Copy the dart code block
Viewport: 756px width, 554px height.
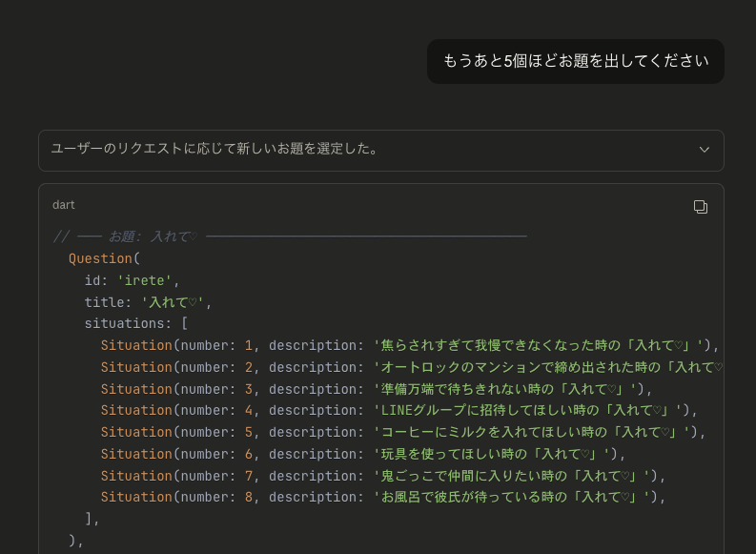click(700, 207)
